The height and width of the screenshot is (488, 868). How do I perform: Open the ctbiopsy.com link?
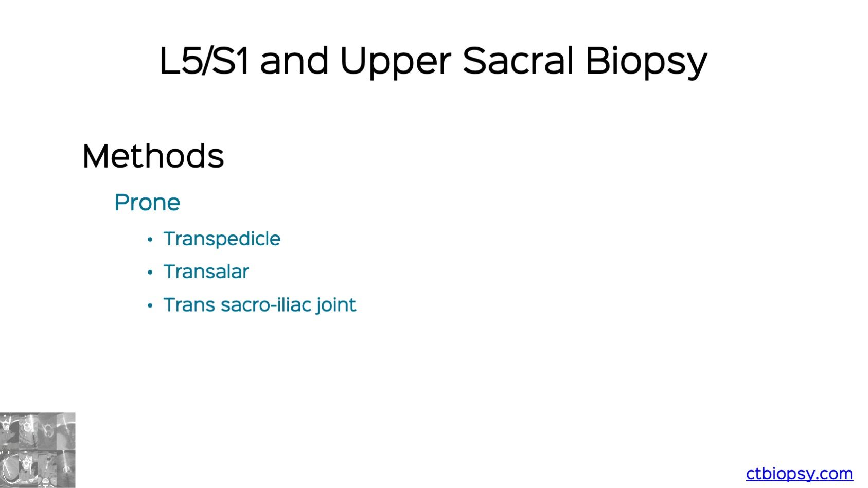click(799, 474)
